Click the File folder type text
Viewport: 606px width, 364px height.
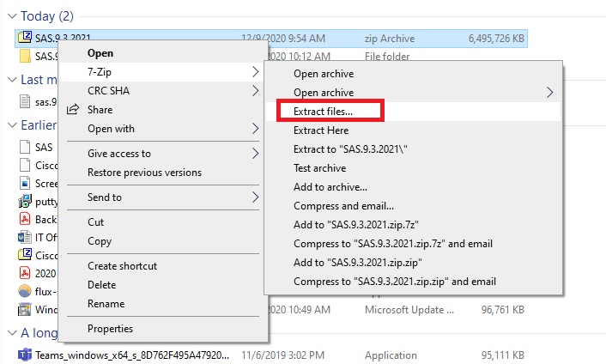(387, 57)
